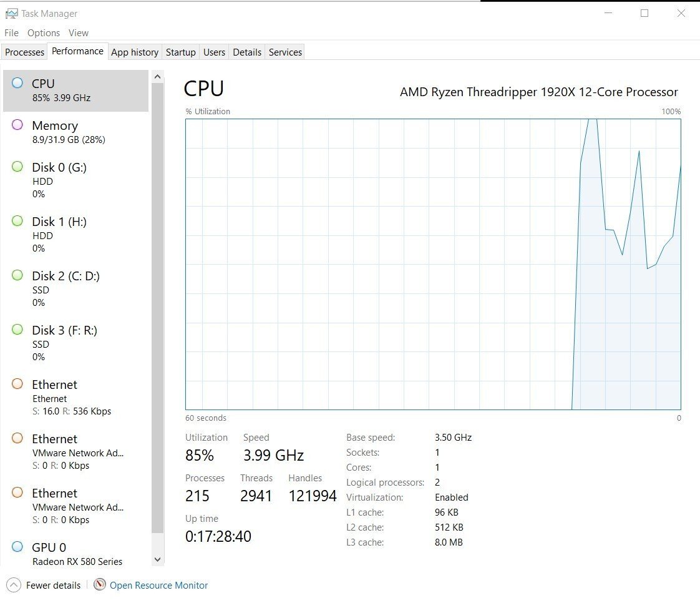700x603 pixels.
Task: Click the 121994 handles value
Action: click(313, 496)
